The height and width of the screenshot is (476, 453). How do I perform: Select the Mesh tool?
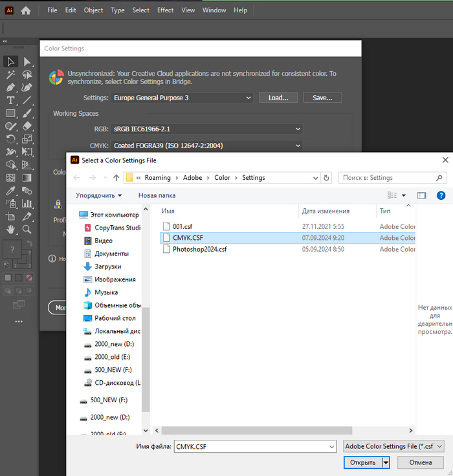pos(10,178)
